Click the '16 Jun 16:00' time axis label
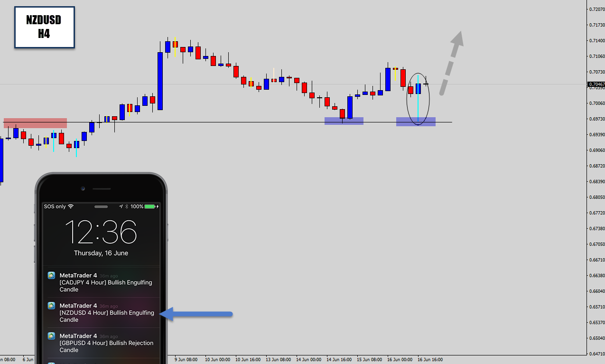 coord(430,359)
